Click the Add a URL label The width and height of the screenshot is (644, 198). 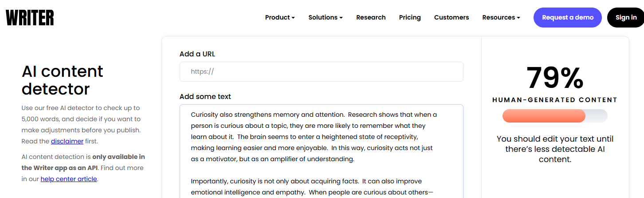coord(197,54)
